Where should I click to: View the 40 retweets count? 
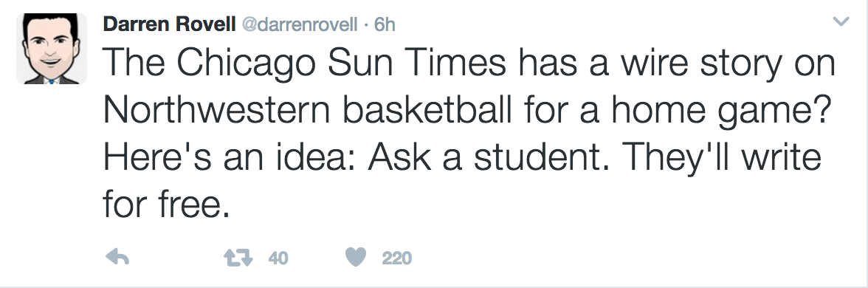278,258
